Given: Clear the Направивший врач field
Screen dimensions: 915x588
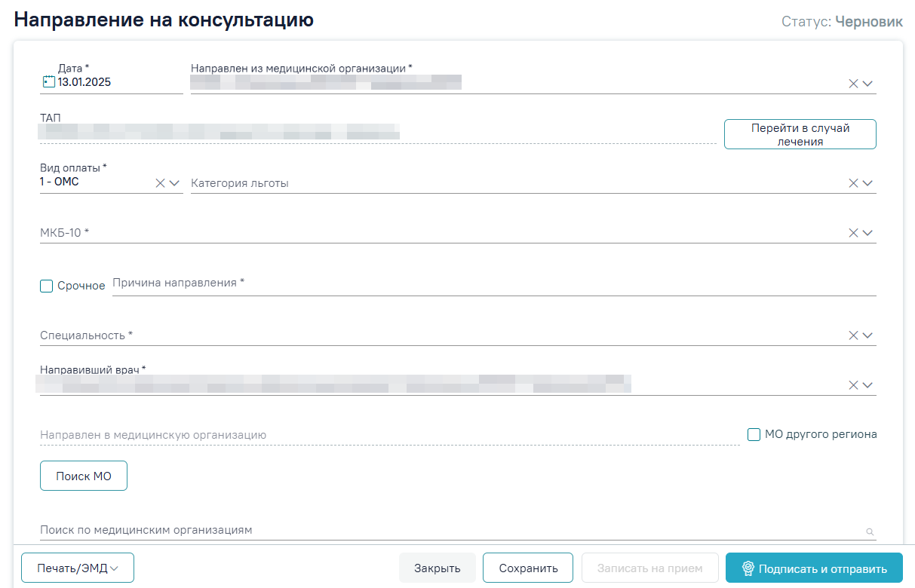Looking at the screenshot, I should 853,385.
